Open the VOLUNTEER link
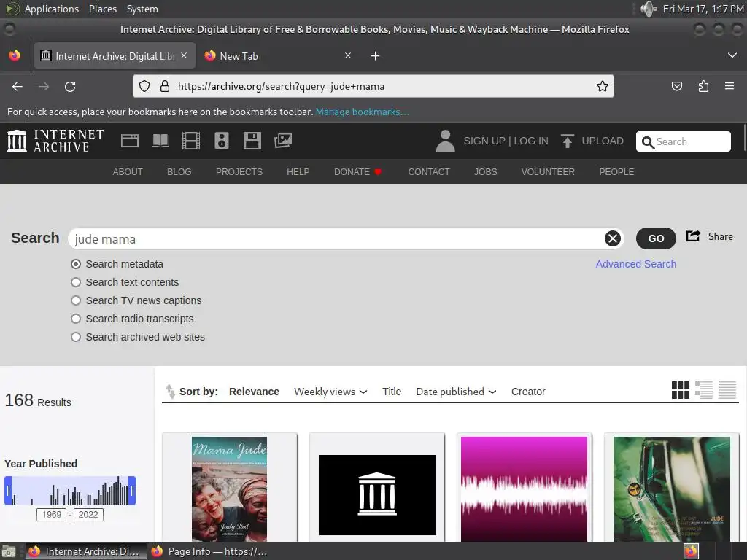The width and height of the screenshot is (747, 560). coord(548,172)
